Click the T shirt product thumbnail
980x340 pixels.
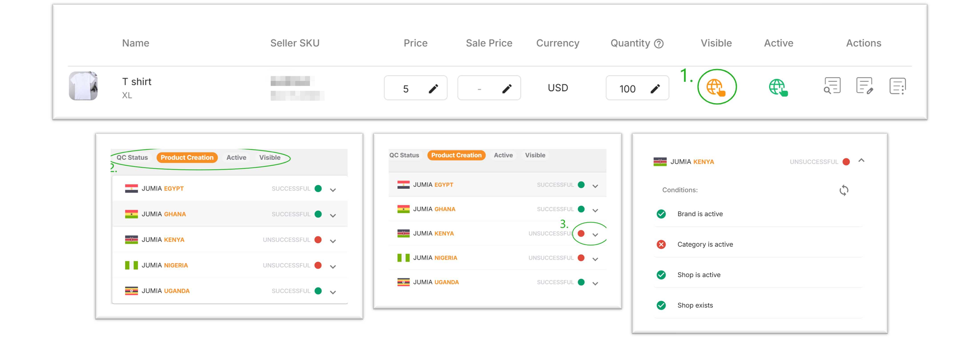[83, 86]
